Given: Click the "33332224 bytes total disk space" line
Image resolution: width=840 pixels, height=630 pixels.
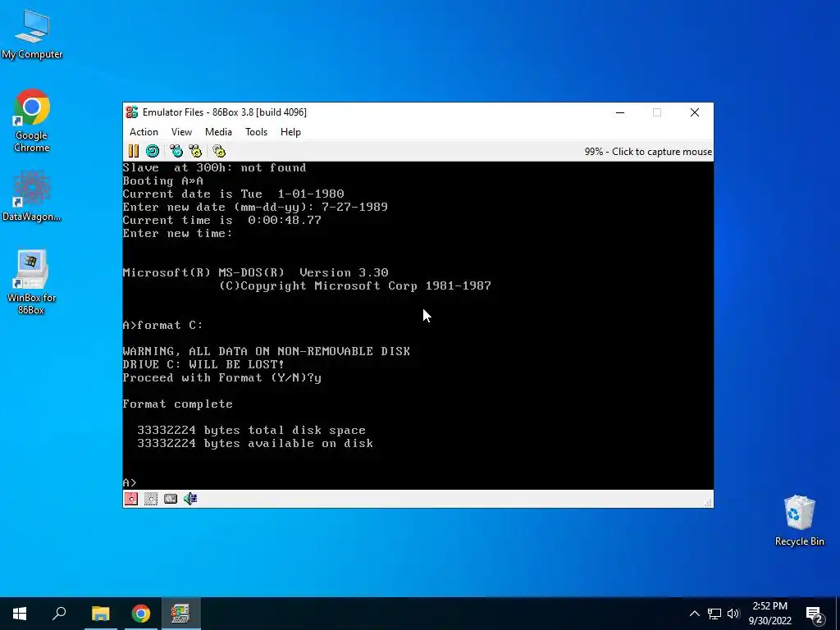Looking at the screenshot, I should tap(252, 430).
